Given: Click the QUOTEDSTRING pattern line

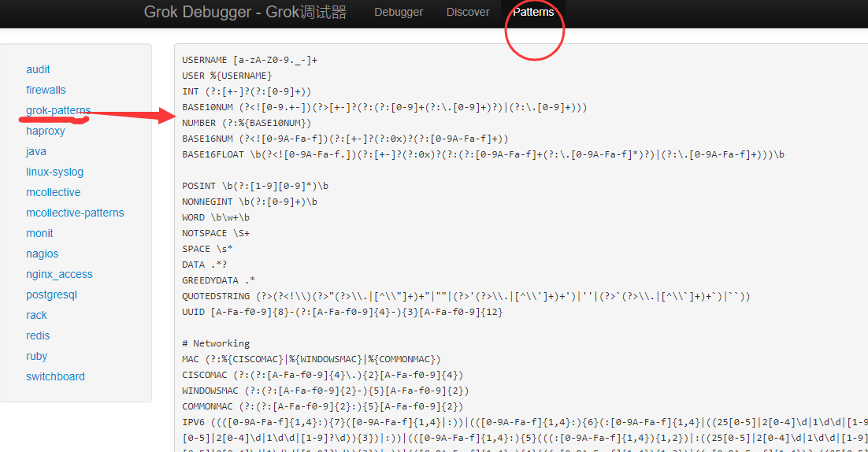Looking at the screenshot, I should click(x=466, y=297).
